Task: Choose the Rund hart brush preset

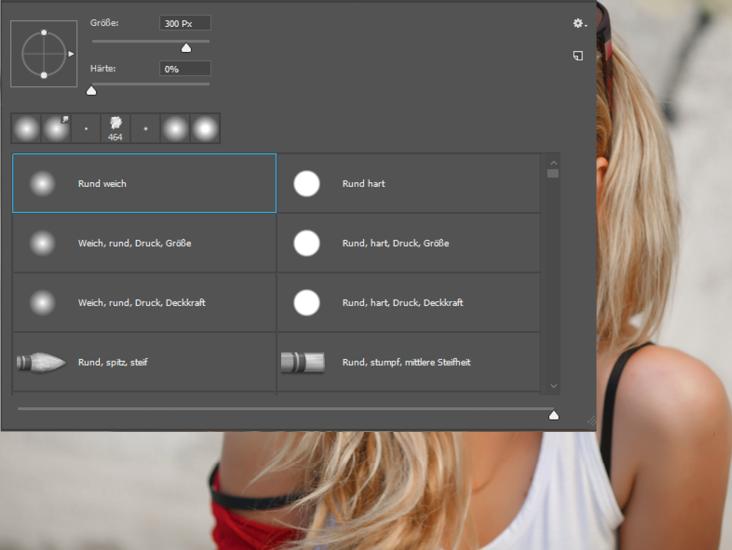Action: click(409, 183)
